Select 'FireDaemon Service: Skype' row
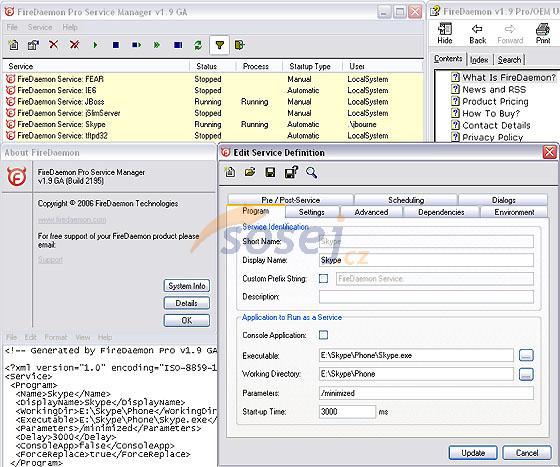The width and height of the screenshot is (560, 467). [212, 124]
